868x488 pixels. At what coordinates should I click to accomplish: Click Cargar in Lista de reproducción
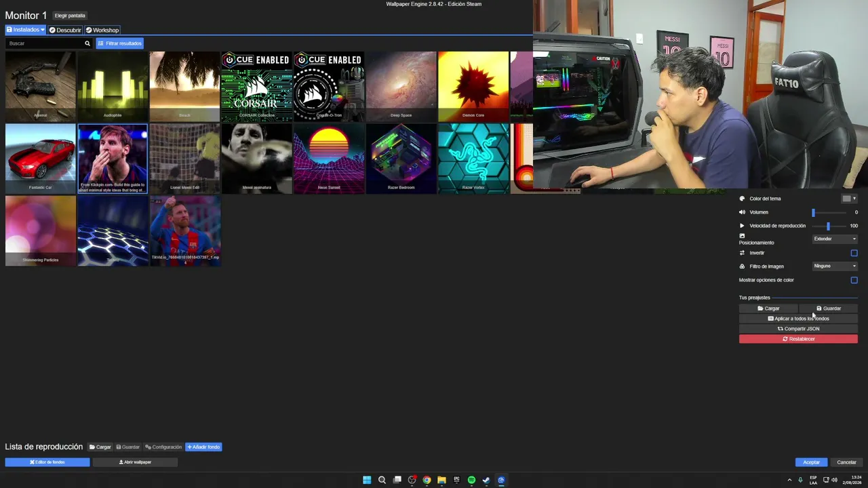[x=100, y=447]
